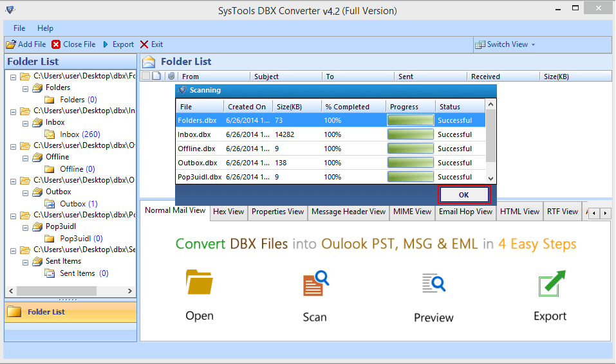
Task: Collapse the Pop3uidl store node
Action: point(25,228)
